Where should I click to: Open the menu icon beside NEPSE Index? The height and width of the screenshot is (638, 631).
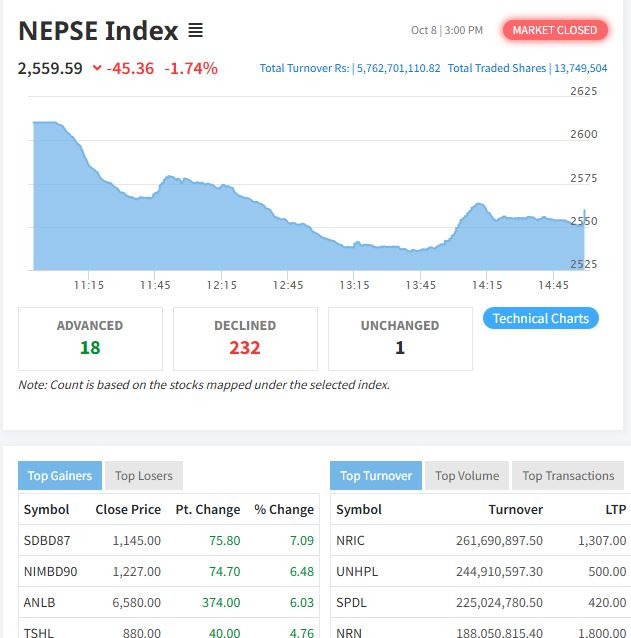196,31
